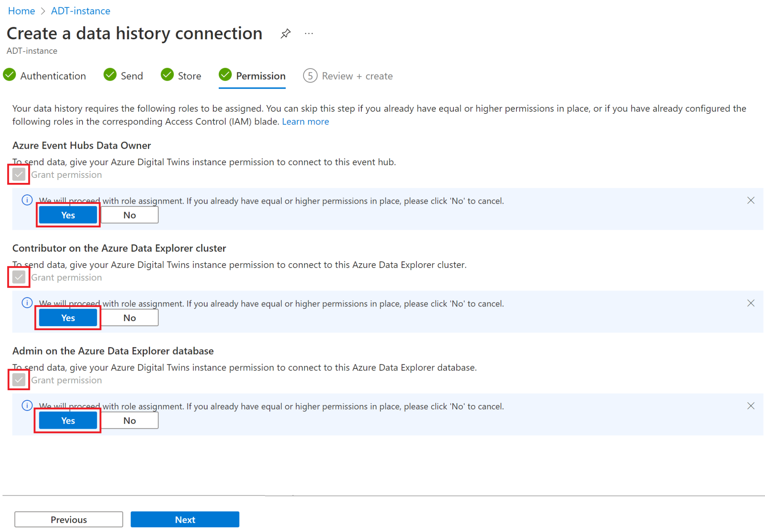
Task: Navigate to Home in the breadcrumb
Action: click(21, 11)
